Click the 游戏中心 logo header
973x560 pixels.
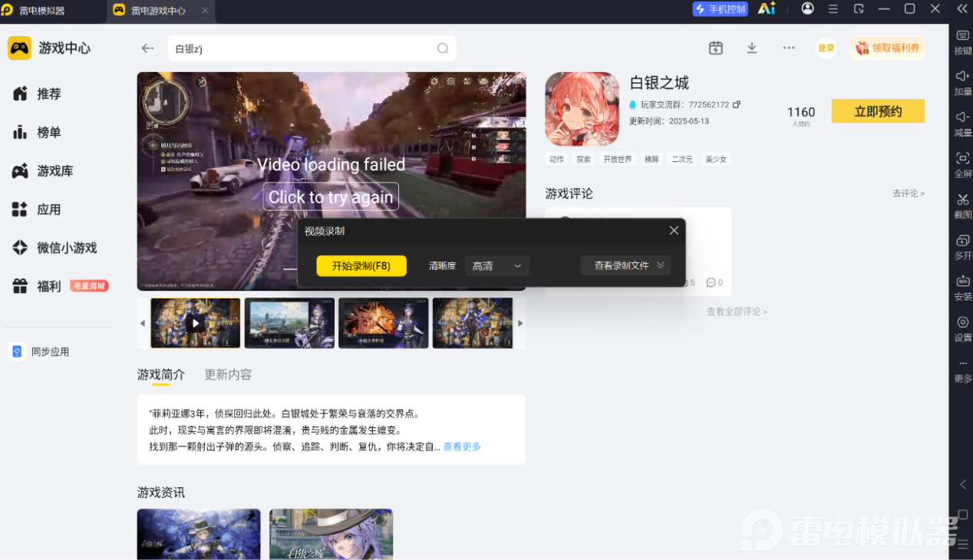click(x=49, y=48)
